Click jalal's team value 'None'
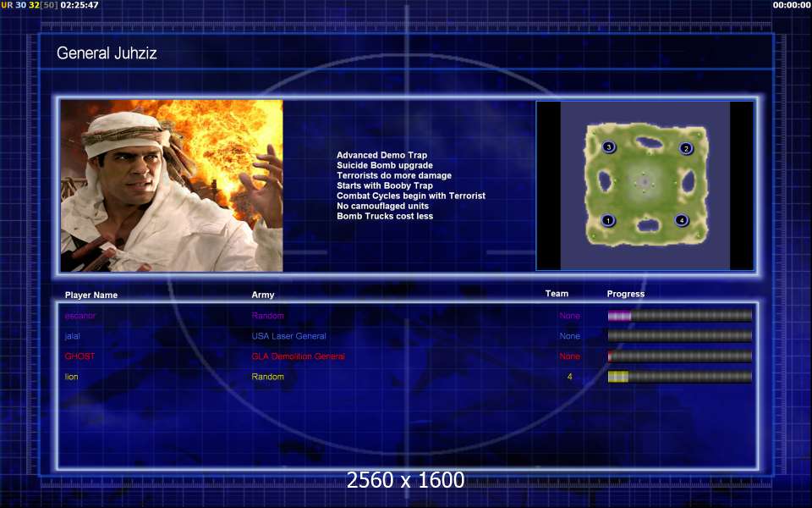The width and height of the screenshot is (812, 508). [569, 336]
